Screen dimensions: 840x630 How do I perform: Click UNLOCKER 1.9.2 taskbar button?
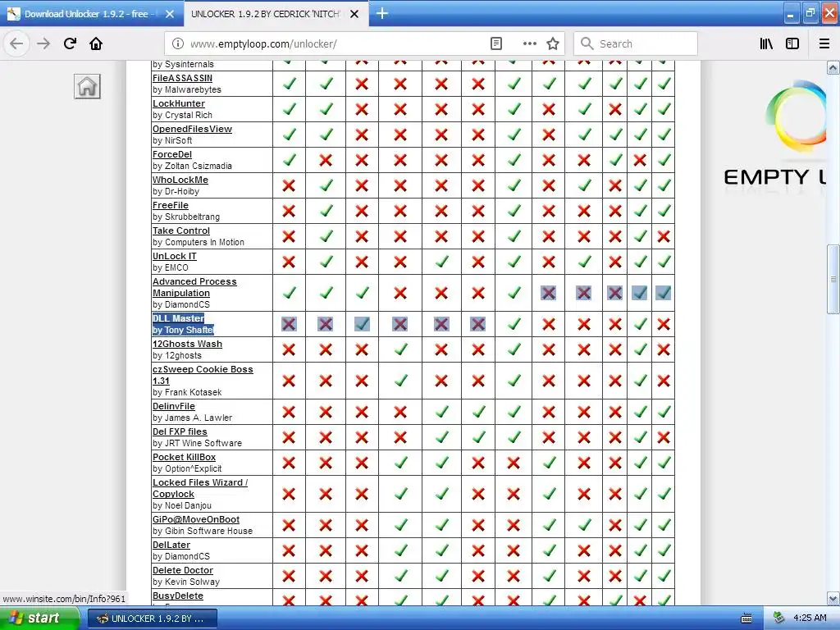[152, 619]
